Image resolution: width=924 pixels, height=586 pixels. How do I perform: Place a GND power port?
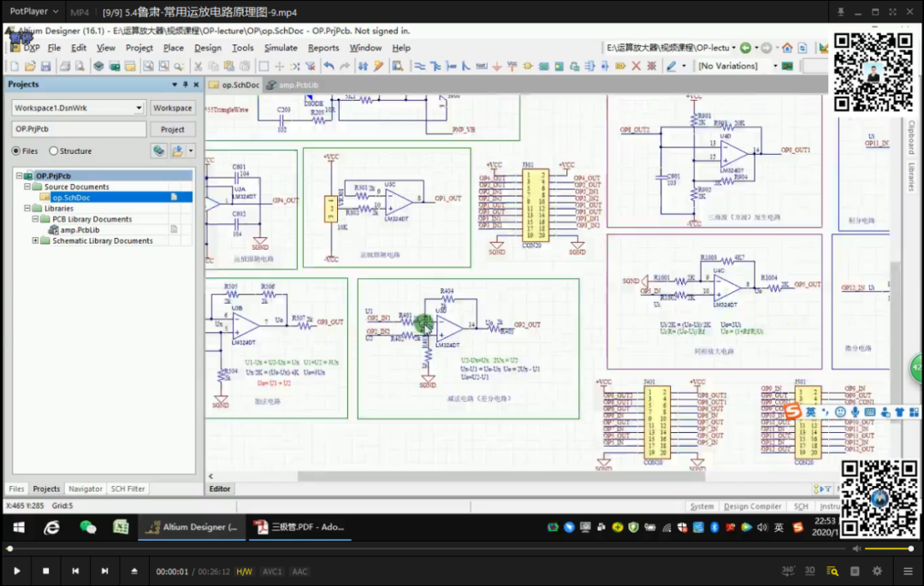point(497,67)
